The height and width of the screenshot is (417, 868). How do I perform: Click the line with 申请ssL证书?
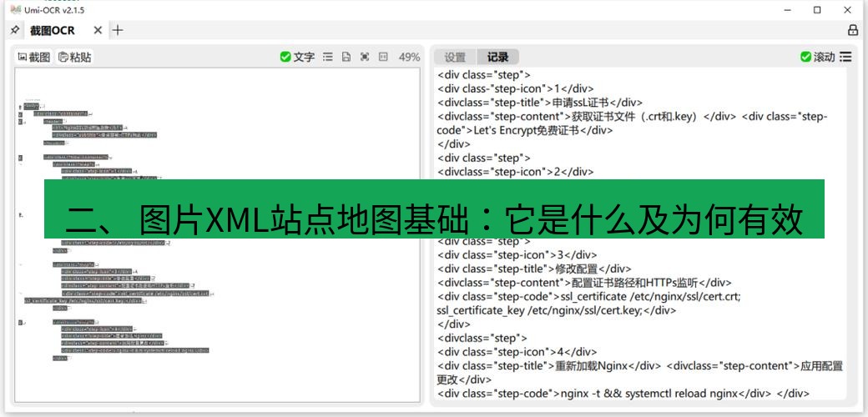coord(540,103)
